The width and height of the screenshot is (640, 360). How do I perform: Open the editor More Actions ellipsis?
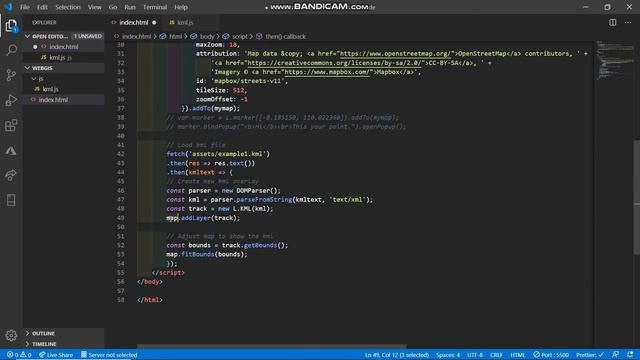pyautogui.click(x=628, y=22)
